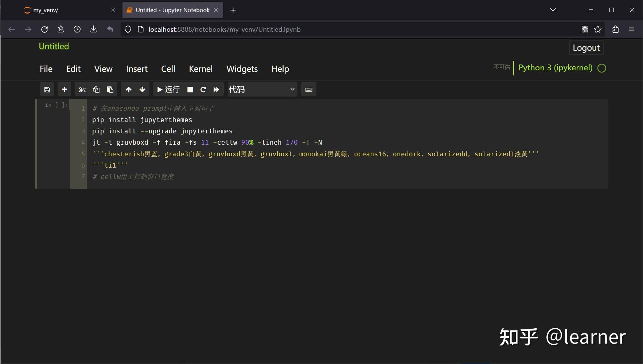
Task: Save the notebook using the save icon
Action: point(47,89)
